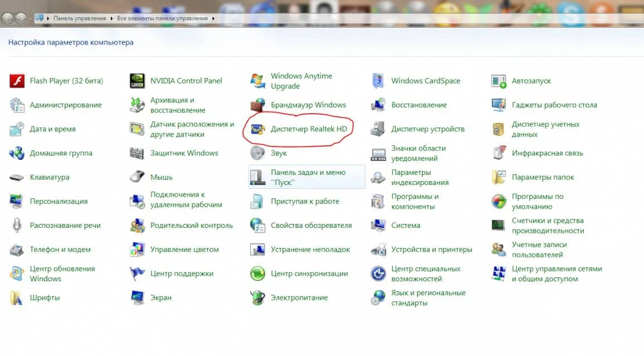
Task: Open Windows CardSpace icon
Action: coord(378,81)
